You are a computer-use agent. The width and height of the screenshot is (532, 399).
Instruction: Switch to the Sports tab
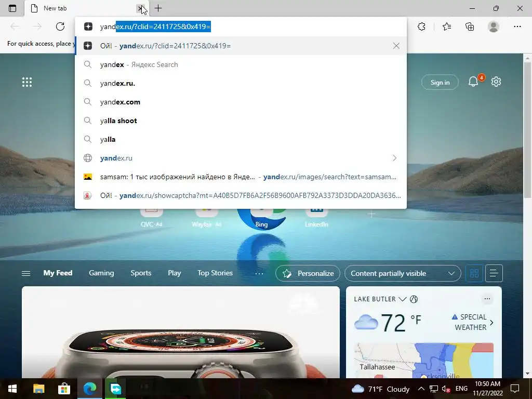141,273
